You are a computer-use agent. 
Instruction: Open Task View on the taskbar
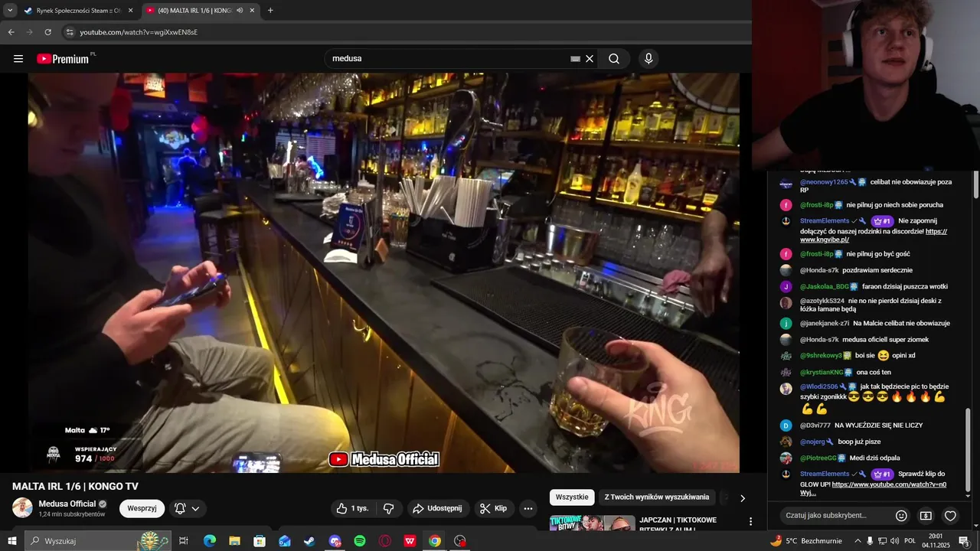click(x=184, y=541)
